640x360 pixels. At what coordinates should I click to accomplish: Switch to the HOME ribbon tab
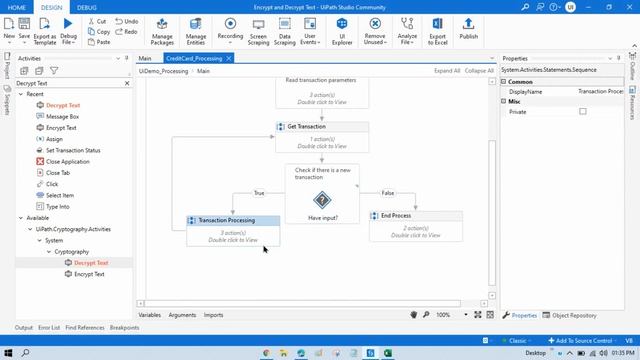17,7
